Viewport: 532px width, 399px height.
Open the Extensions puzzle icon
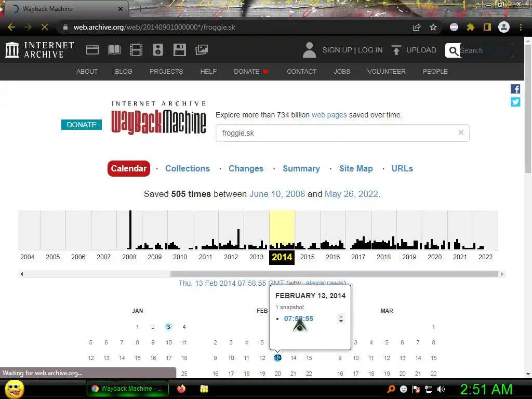(x=471, y=27)
